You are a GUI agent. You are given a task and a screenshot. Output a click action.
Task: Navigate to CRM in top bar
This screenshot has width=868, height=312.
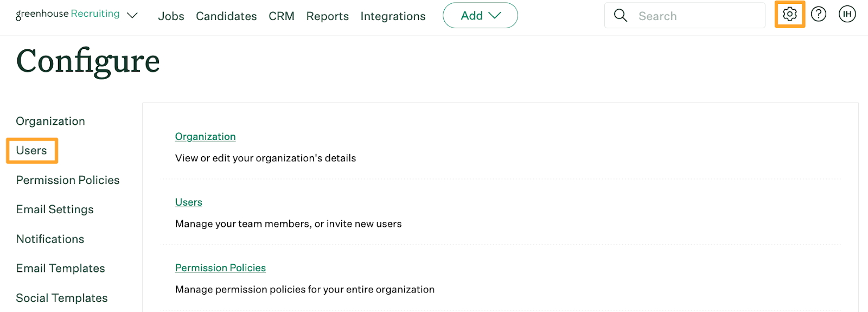[281, 16]
